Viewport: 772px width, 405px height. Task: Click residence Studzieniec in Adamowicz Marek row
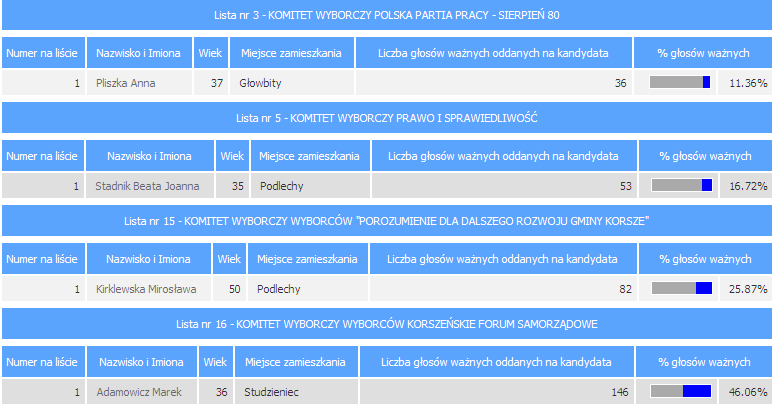(x=271, y=392)
